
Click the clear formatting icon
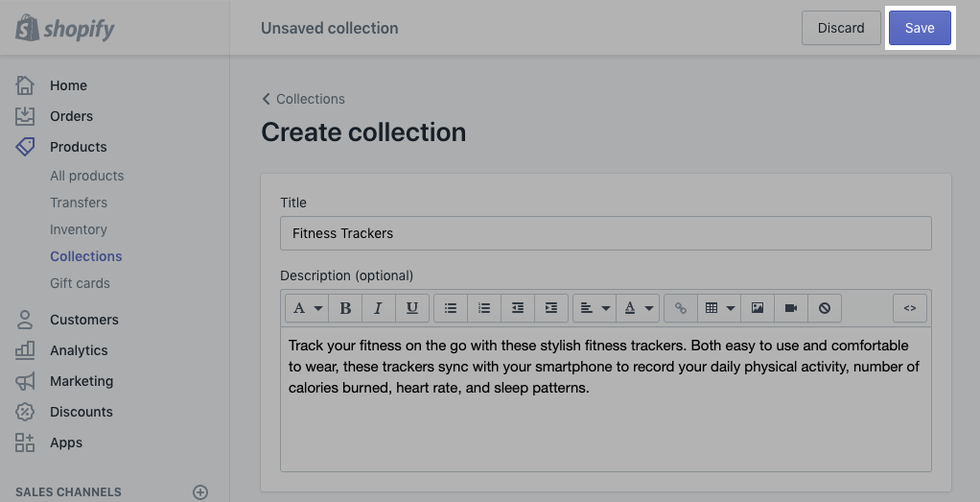(x=825, y=308)
